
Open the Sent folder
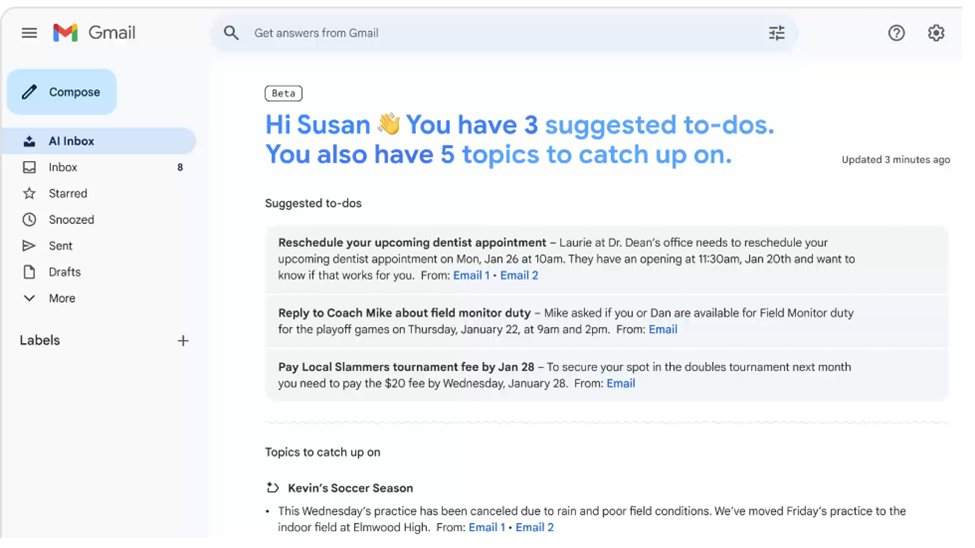[99, 246]
